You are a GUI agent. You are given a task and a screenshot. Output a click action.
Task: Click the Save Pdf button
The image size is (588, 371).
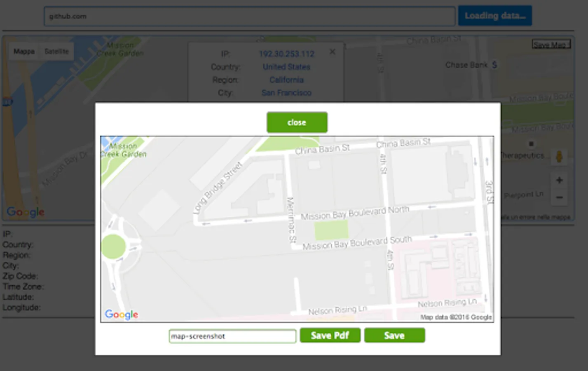[x=330, y=336]
